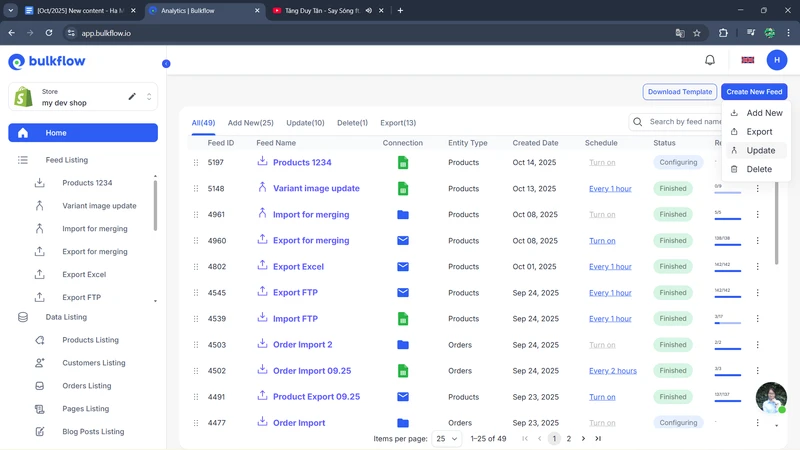Click the Download Template button

pos(680,92)
